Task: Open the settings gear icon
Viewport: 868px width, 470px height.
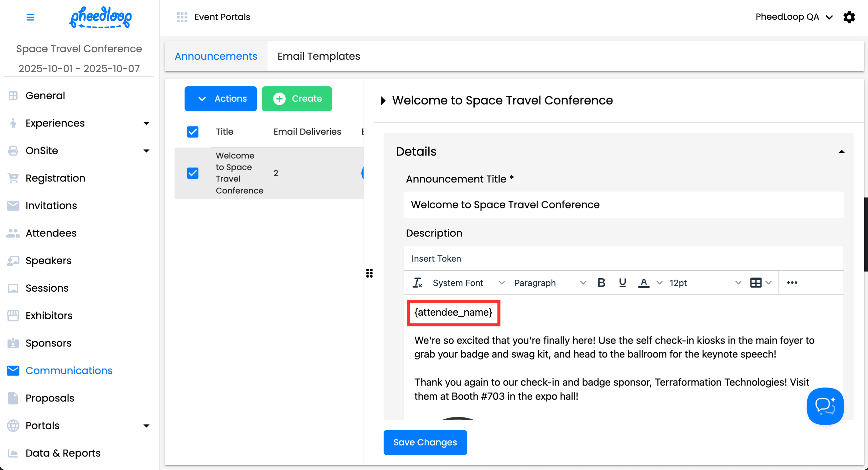Action: 849,17
